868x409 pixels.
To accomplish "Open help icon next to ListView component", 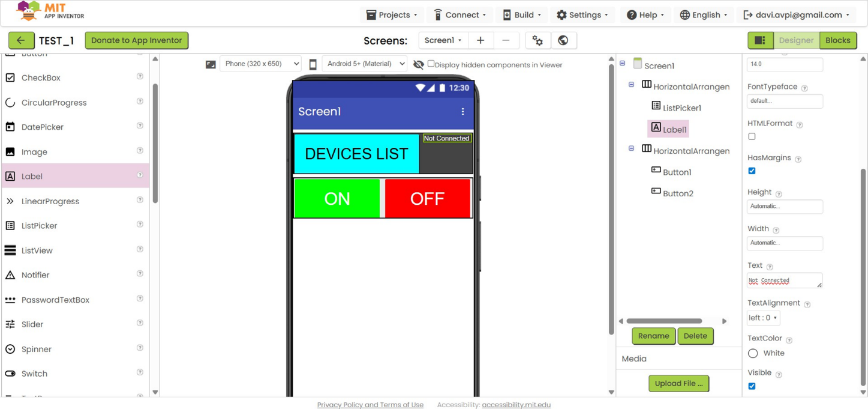I will coord(140,249).
